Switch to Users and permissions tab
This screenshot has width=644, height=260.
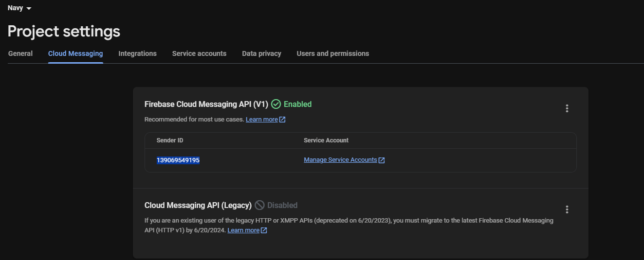(332, 53)
